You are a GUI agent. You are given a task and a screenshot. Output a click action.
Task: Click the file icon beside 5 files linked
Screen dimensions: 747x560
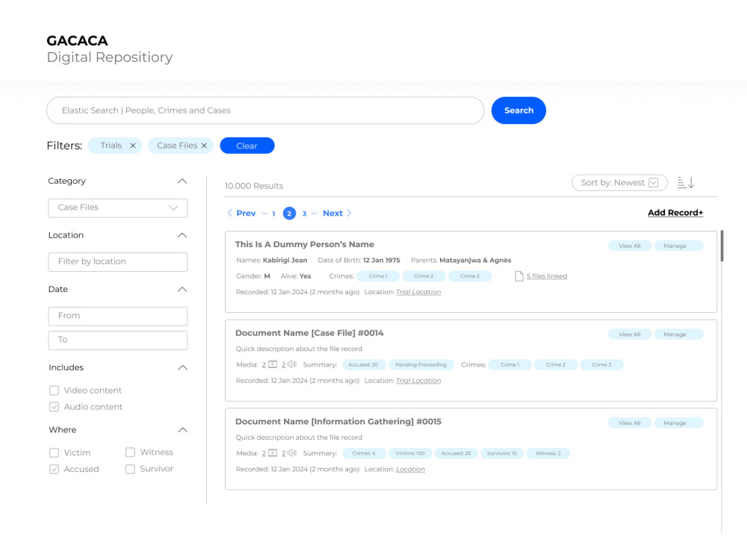[x=519, y=276]
